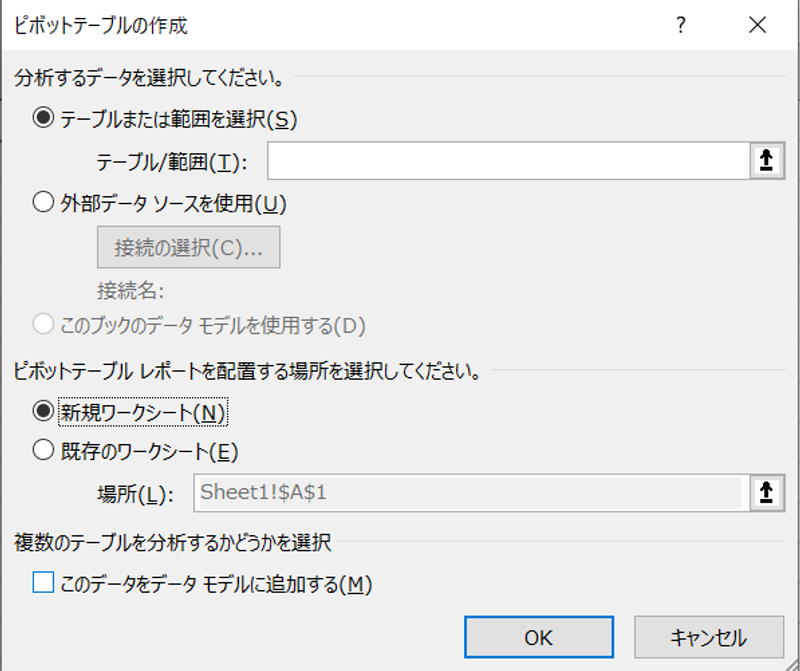Screen dimensions: 800x671
Task: Click the 接続名 label
Action: click(x=130, y=291)
